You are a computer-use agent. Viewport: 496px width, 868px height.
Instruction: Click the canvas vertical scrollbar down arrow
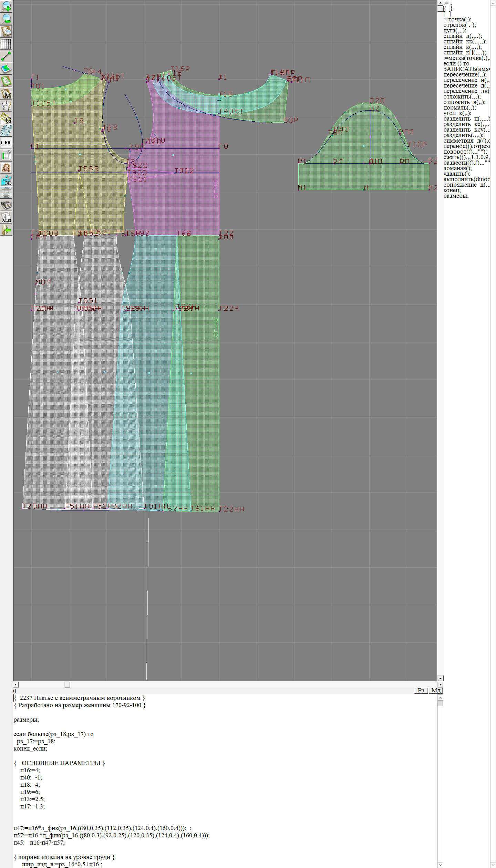pyautogui.click(x=440, y=417)
